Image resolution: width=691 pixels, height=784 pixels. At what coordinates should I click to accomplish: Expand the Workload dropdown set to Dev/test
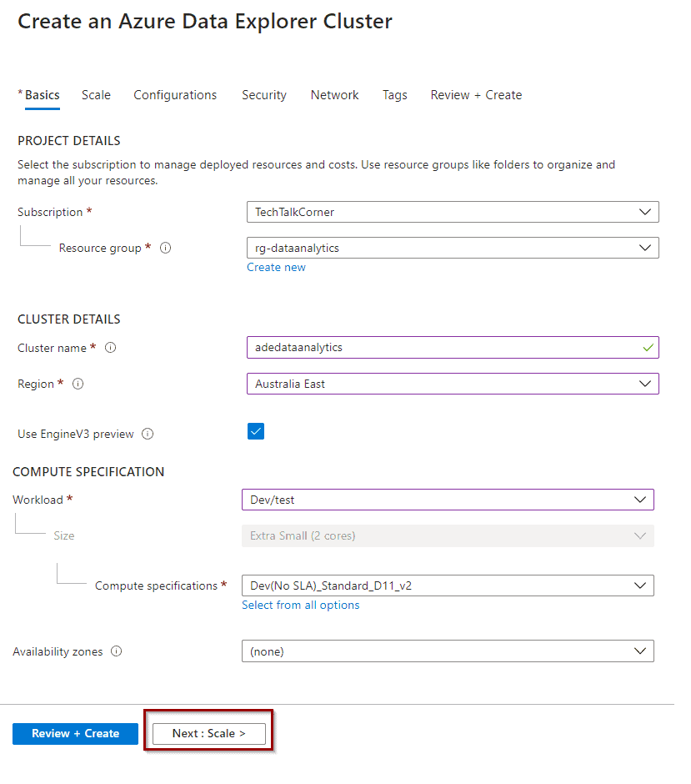click(448, 500)
